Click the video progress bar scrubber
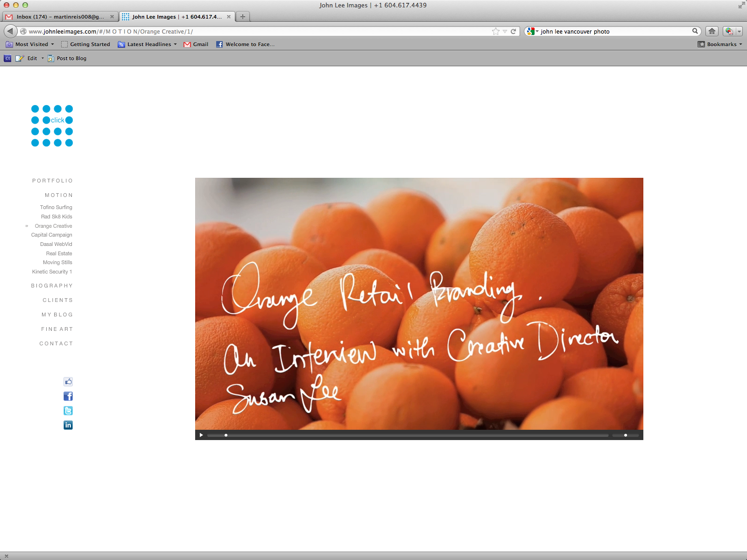This screenshot has width=747, height=560. (226, 435)
